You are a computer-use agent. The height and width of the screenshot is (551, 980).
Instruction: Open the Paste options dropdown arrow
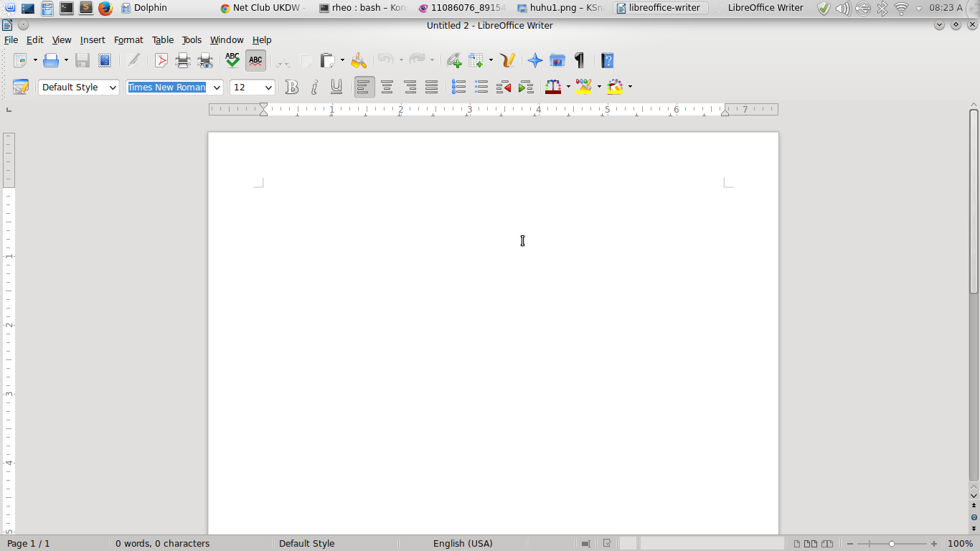(342, 60)
